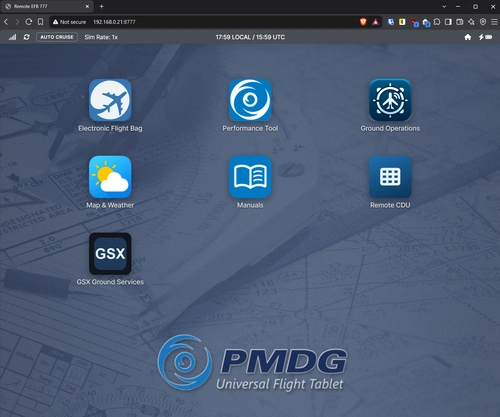The height and width of the screenshot is (417, 500).
Task: Click the browser forward arrow
Action: point(17,22)
